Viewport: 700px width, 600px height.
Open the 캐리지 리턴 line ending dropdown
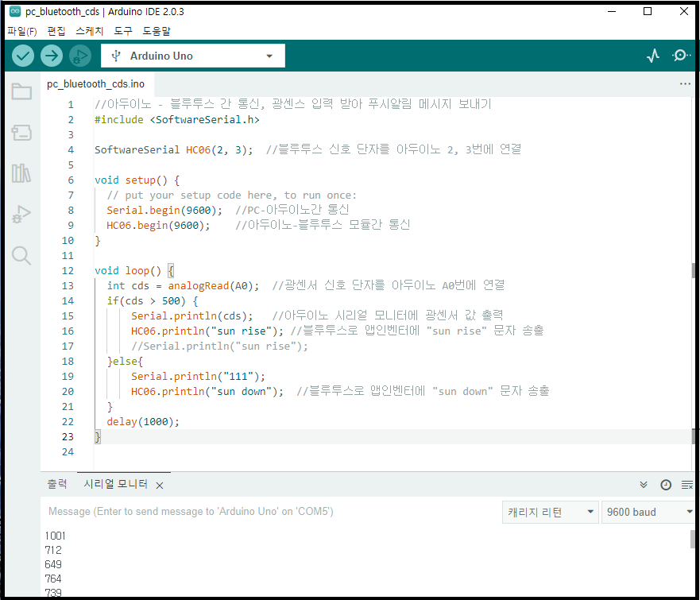550,512
